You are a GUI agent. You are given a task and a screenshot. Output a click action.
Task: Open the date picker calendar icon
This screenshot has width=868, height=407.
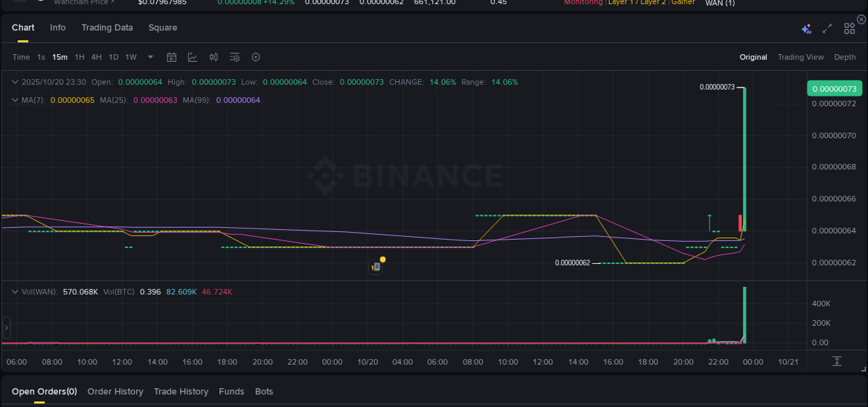coord(172,57)
